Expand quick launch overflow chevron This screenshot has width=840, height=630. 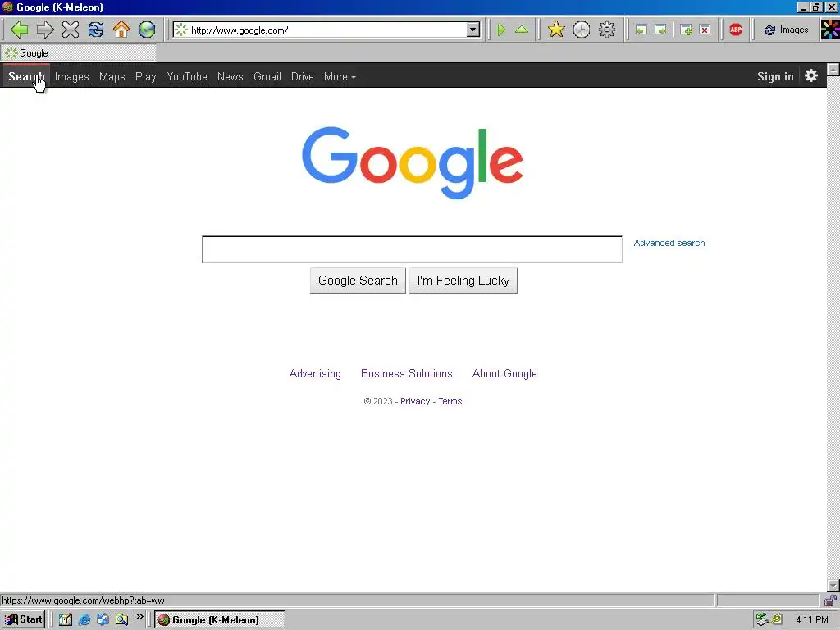tap(139, 617)
